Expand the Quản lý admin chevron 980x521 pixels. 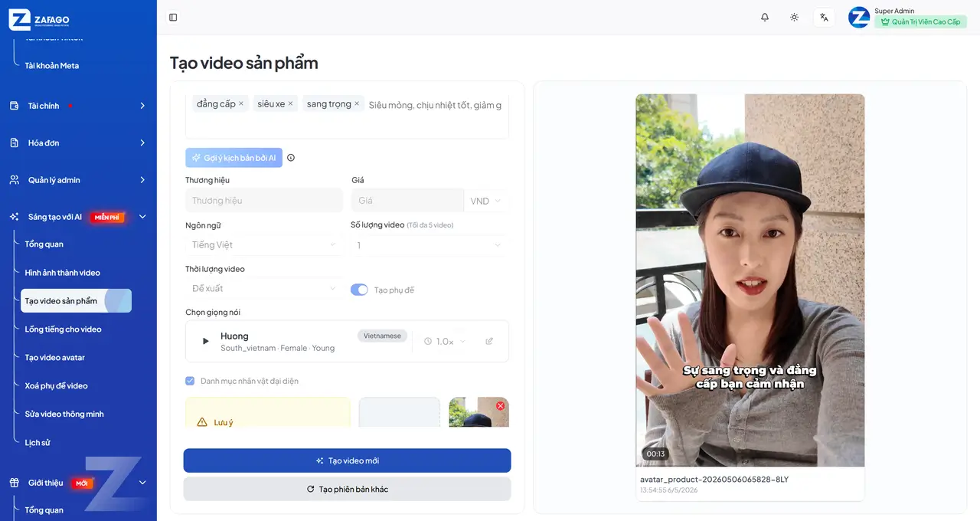[x=142, y=180]
